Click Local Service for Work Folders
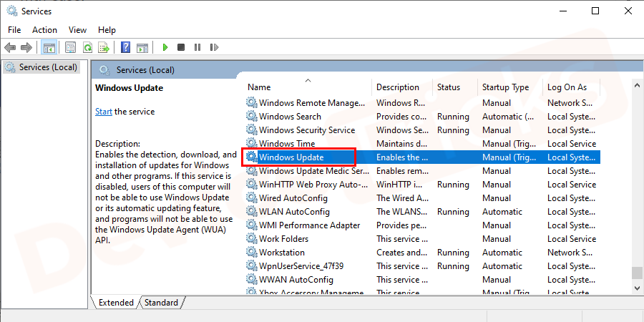Viewport: 644px width, 322px height. tap(572, 239)
